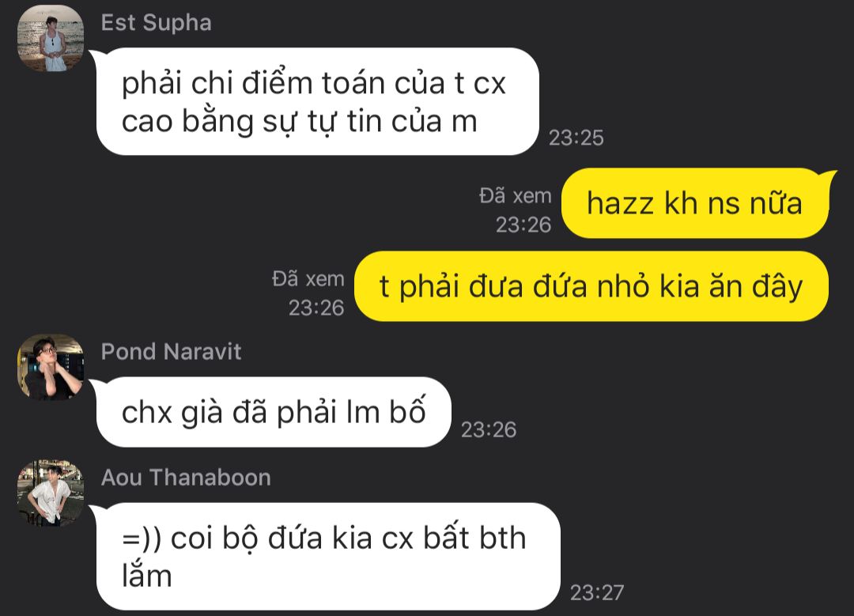Image resolution: width=854 pixels, height=616 pixels.
Task: Select the sender name Est Supha
Action: [x=157, y=23]
